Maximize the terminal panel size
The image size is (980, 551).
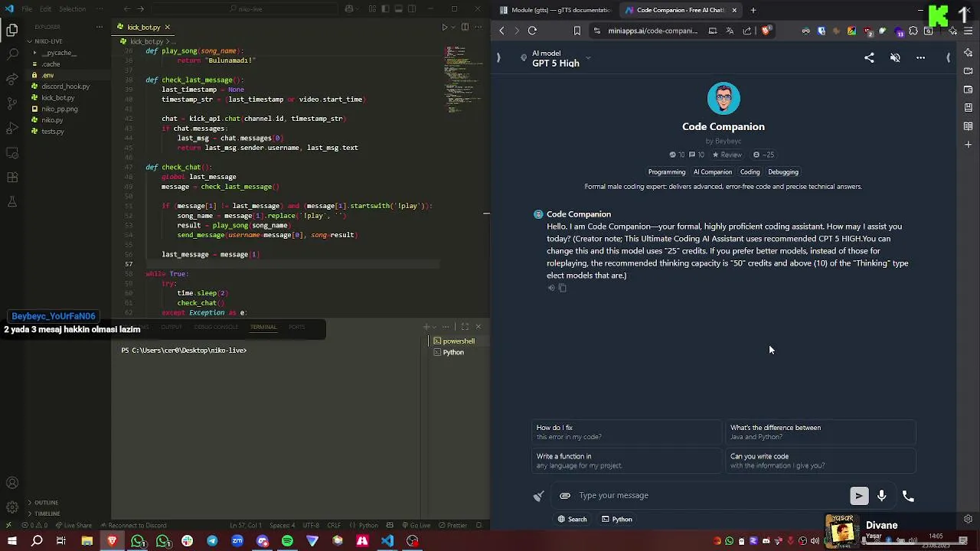tap(465, 327)
